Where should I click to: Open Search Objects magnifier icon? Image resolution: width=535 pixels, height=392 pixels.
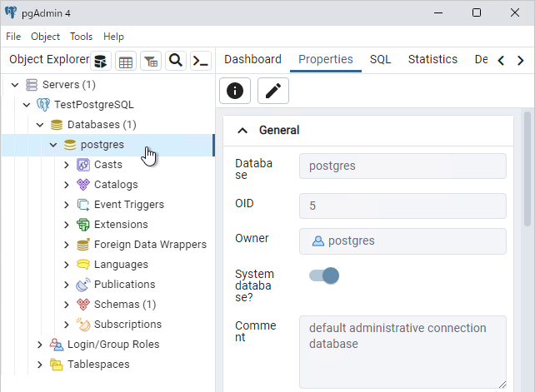pyautogui.click(x=176, y=61)
